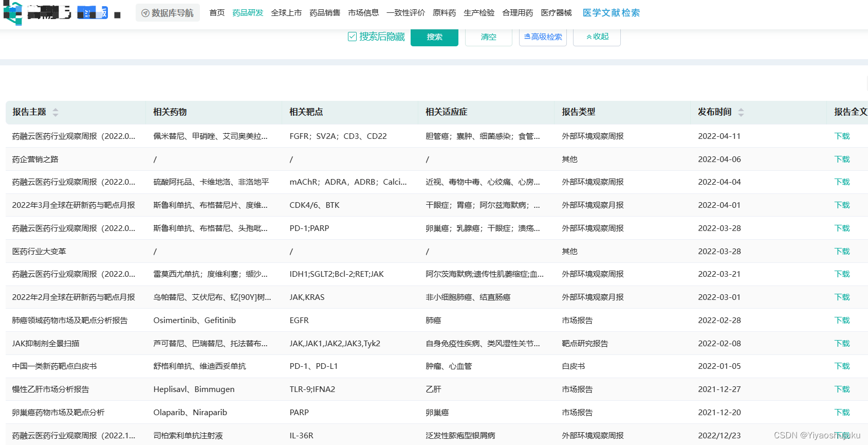Click the 相关药物 column header

point(170,112)
